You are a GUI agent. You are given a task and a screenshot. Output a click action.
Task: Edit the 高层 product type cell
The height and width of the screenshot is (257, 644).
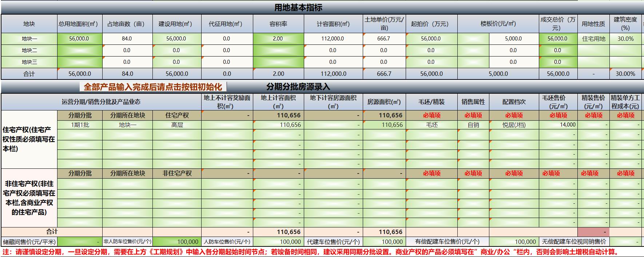click(x=177, y=125)
